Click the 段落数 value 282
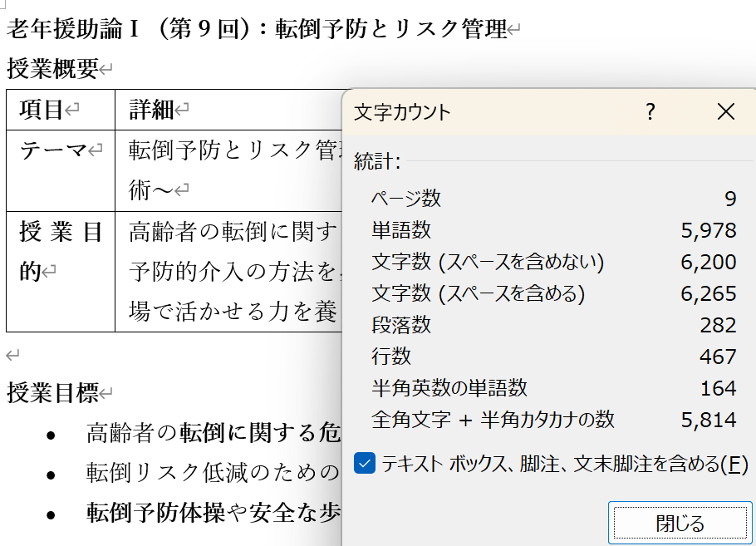 tap(718, 325)
